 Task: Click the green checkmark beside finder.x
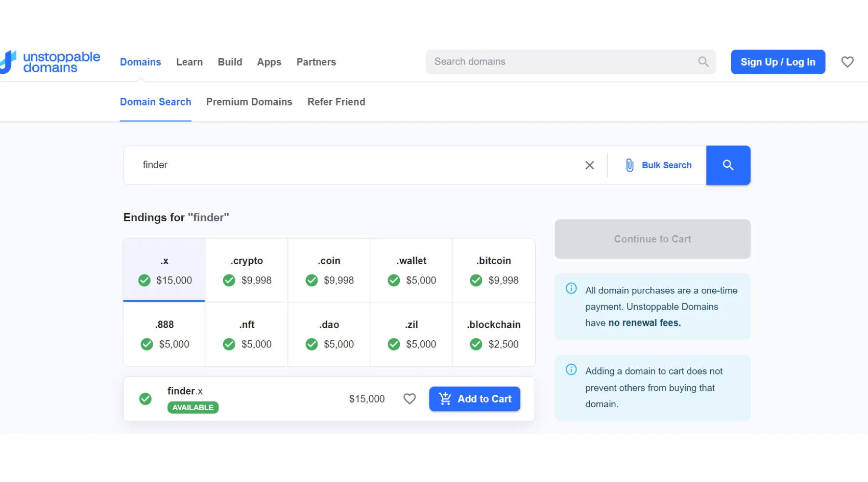(145, 399)
